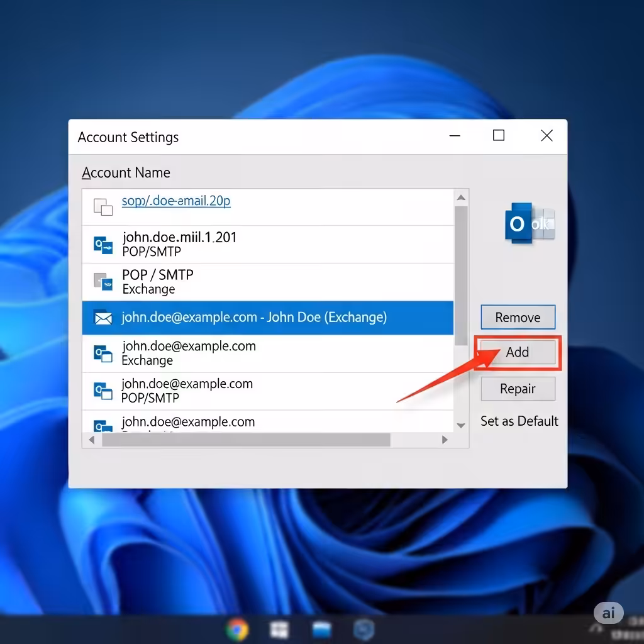644x644 pixels.
Task: Maximize the Account Settings window
Action: [499, 135]
